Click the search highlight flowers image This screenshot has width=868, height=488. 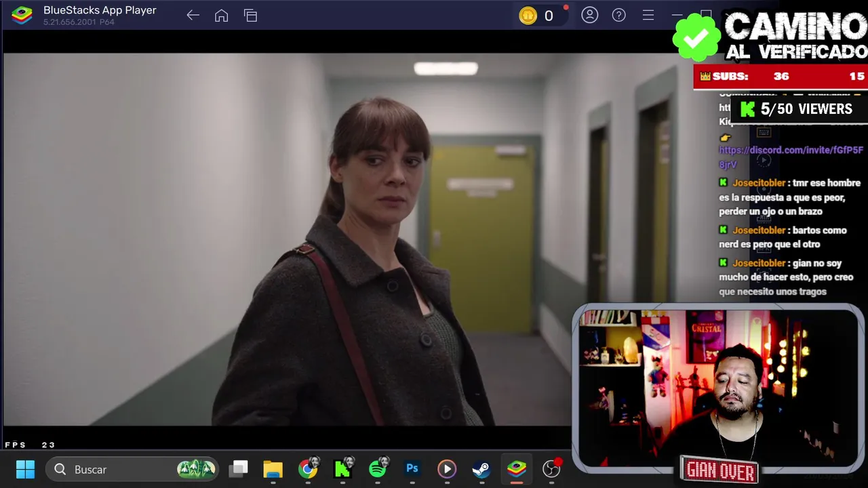[196, 468]
